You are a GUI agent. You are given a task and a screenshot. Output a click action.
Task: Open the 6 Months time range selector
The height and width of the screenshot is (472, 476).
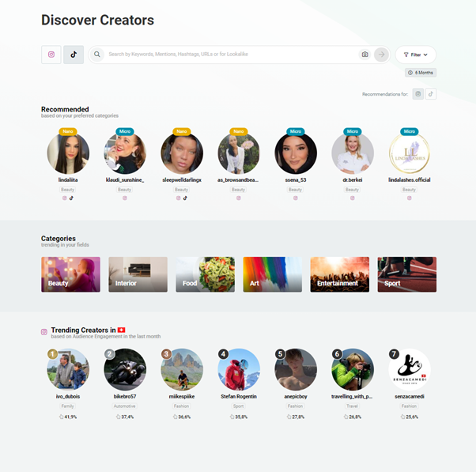tap(421, 73)
